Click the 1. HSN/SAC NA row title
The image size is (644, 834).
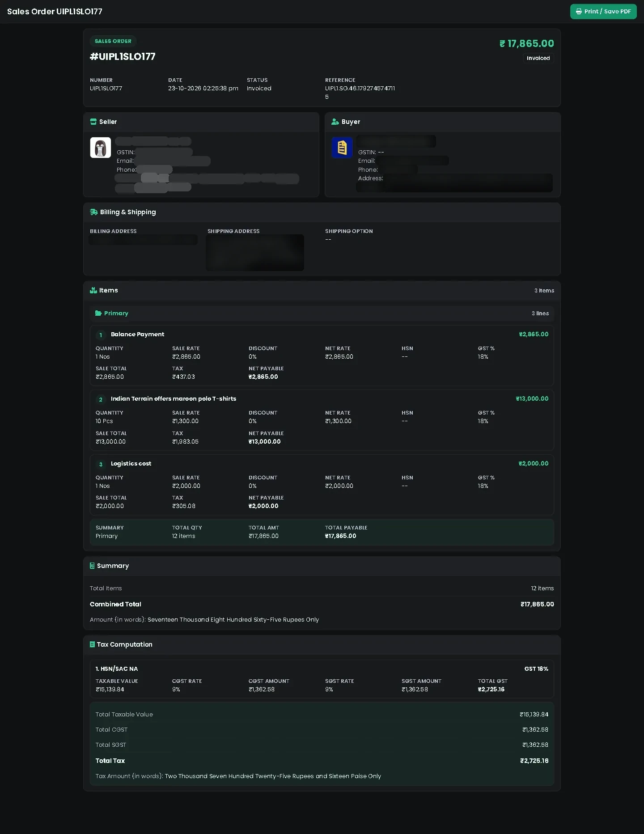click(117, 669)
